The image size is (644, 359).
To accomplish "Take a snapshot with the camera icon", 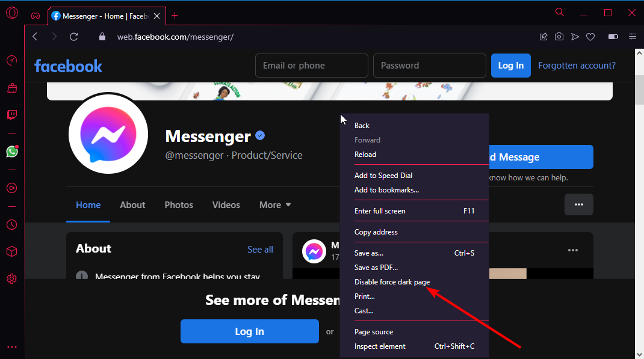I will point(559,37).
